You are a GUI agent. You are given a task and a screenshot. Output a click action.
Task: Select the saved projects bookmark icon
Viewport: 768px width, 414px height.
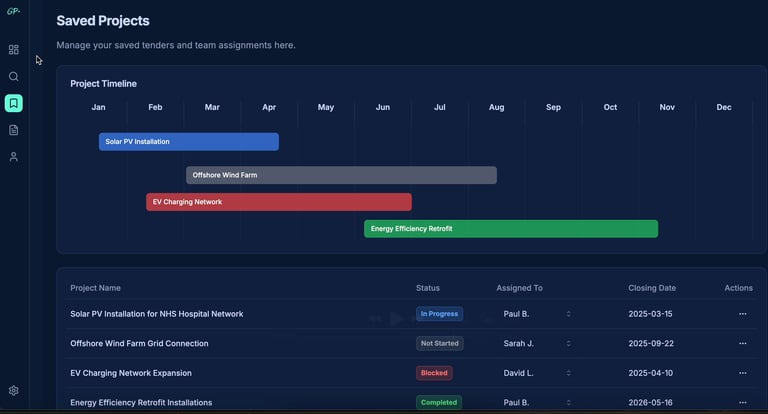[14, 103]
